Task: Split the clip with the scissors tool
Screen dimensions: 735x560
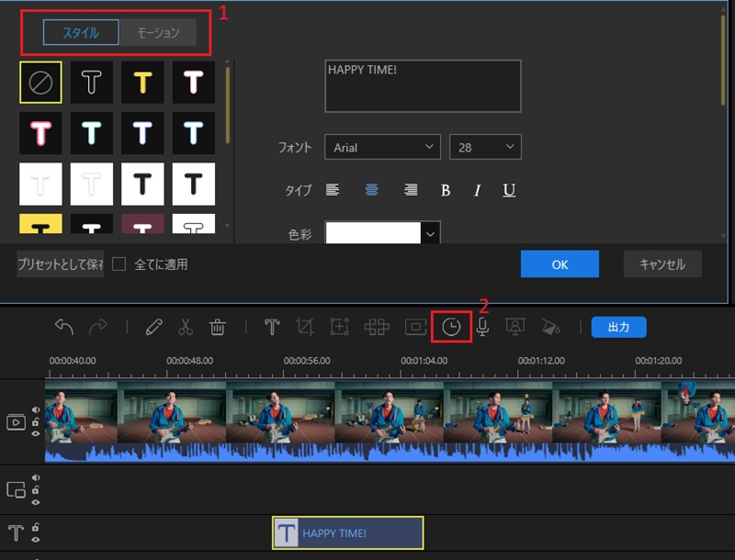Action: pos(186,327)
